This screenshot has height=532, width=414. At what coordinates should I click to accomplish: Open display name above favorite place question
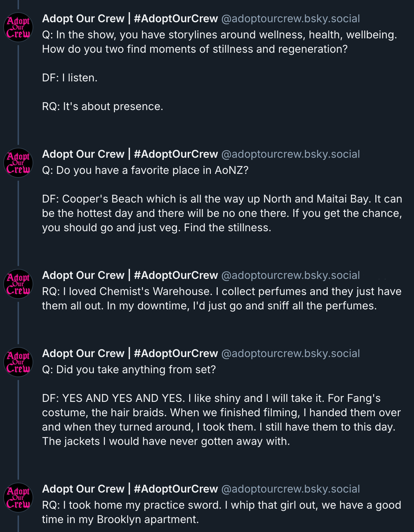click(130, 154)
